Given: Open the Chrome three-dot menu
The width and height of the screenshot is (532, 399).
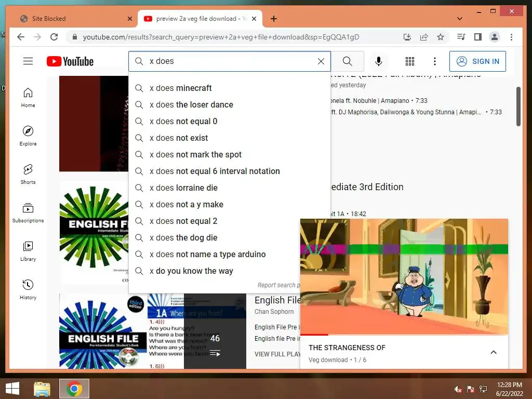Looking at the screenshot, I should click(511, 37).
